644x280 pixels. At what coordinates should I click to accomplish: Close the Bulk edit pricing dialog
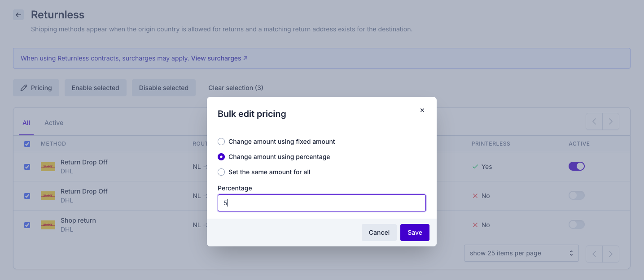click(x=422, y=110)
